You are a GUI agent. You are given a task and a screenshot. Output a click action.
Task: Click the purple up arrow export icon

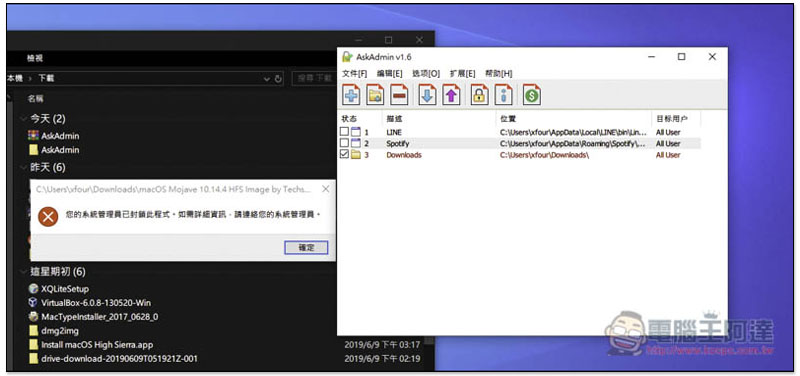coord(451,95)
